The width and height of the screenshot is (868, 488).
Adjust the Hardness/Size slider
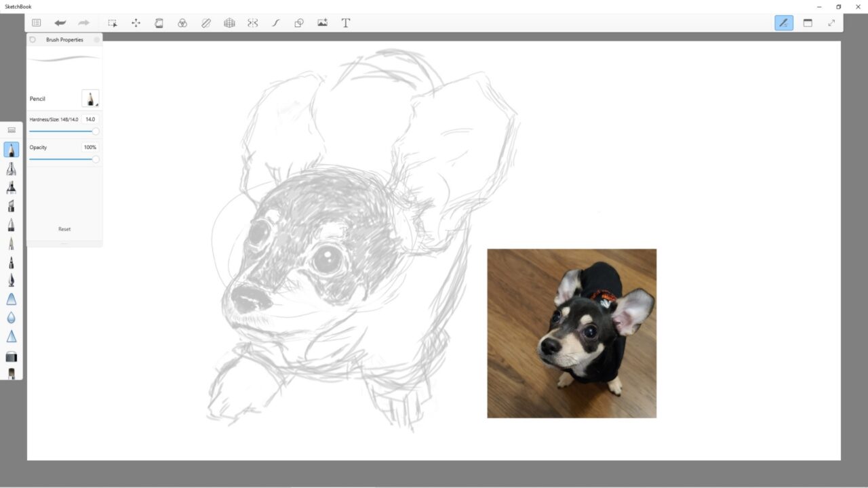(x=64, y=131)
